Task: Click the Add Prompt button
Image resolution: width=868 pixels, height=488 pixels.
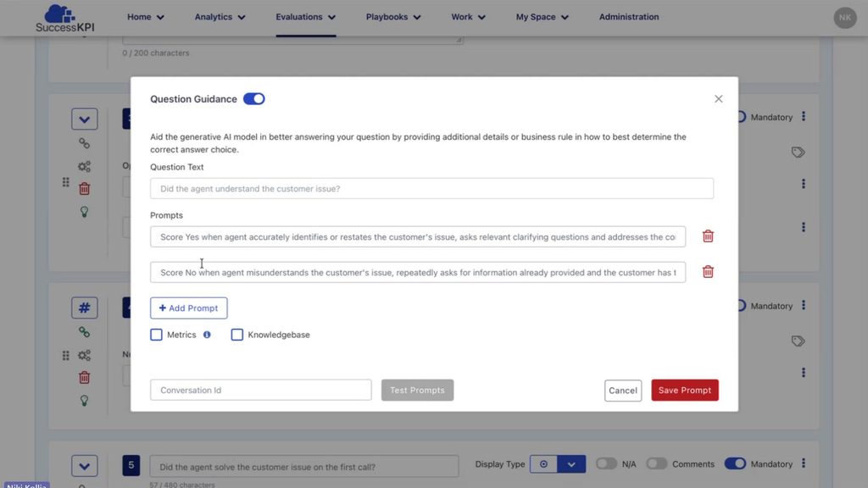Action: pyautogui.click(x=189, y=308)
